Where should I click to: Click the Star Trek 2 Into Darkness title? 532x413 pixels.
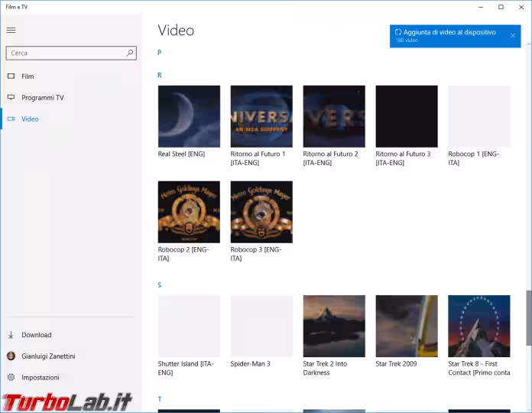pyautogui.click(x=325, y=368)
